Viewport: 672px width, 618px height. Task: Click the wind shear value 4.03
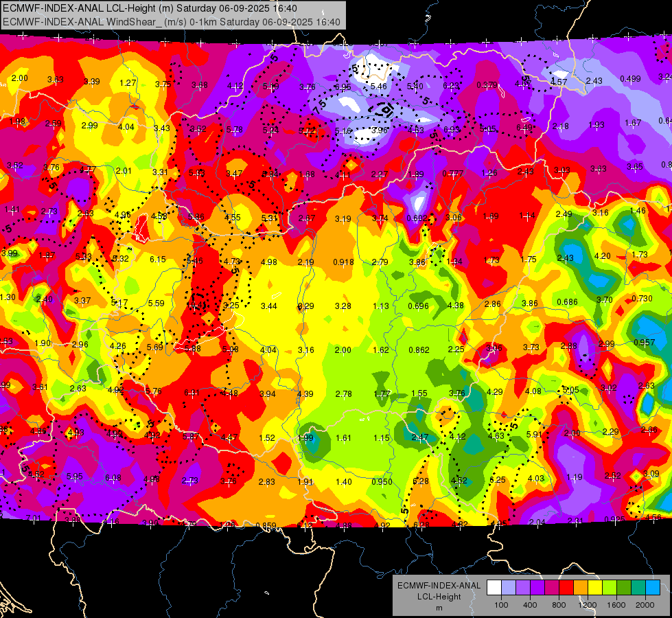pyautogui.click(x=535, y=479)
